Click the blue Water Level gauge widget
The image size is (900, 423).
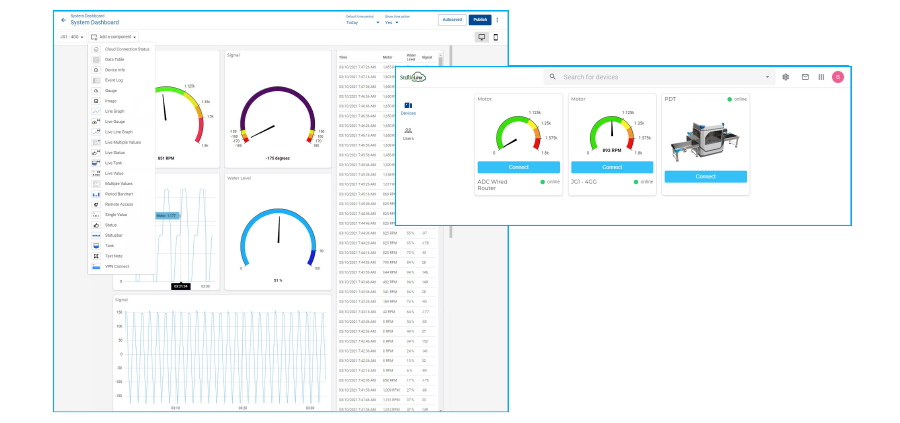coord(278,232)
